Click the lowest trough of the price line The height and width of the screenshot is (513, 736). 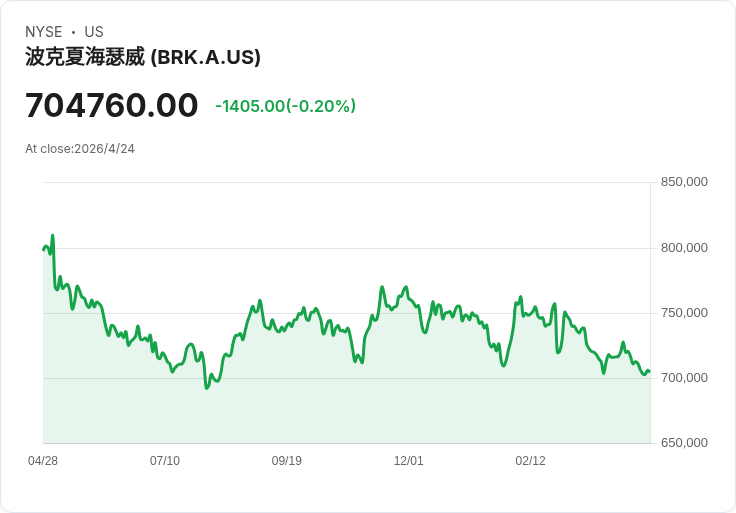pos(207,387)
